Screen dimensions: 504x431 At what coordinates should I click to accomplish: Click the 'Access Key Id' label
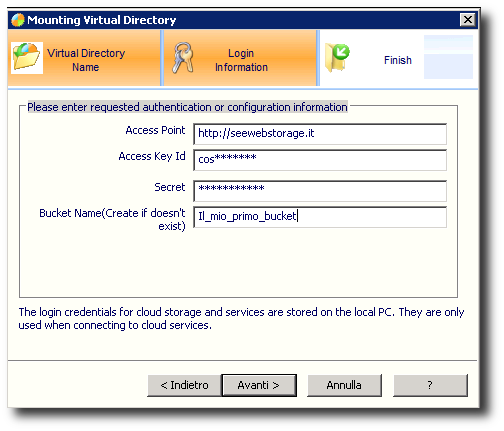coord(152,156)
